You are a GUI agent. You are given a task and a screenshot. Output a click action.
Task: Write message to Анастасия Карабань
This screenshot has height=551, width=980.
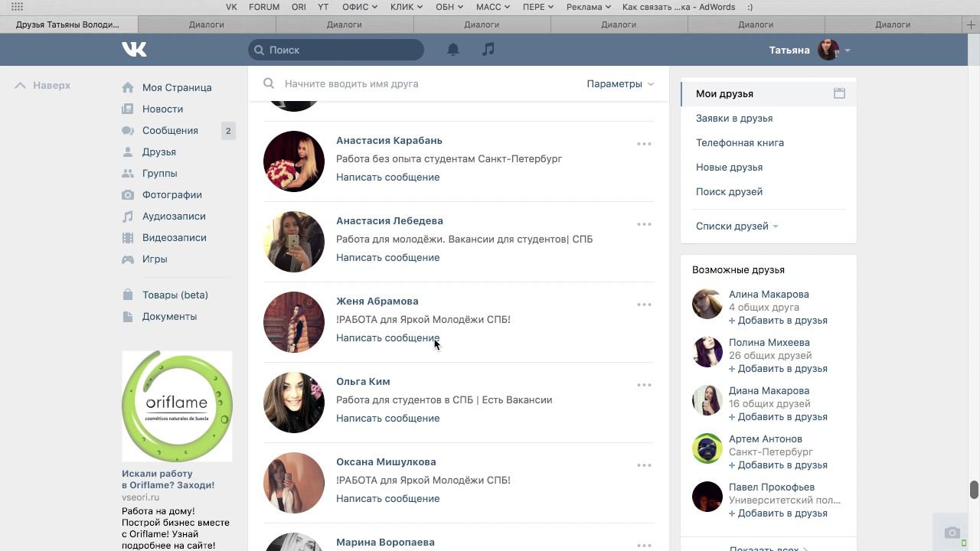(x=387, y=177)
